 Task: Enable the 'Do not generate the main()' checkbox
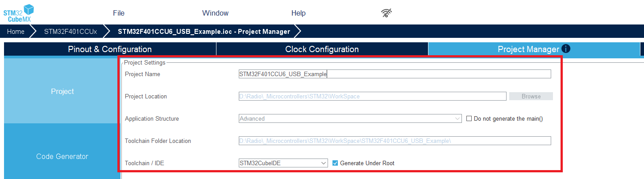(x=469, y=119)
